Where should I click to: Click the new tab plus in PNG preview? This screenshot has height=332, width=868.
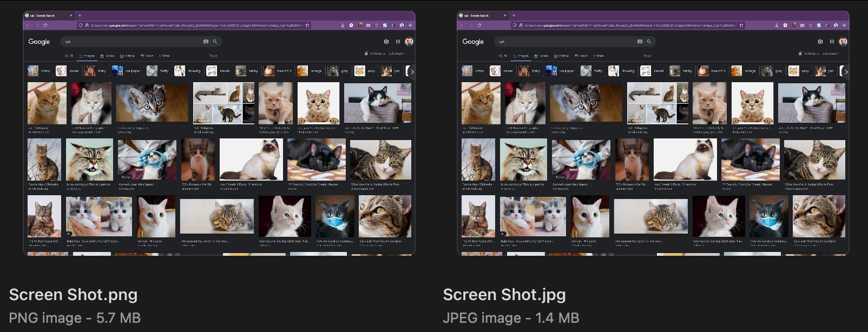click(80, 16)
